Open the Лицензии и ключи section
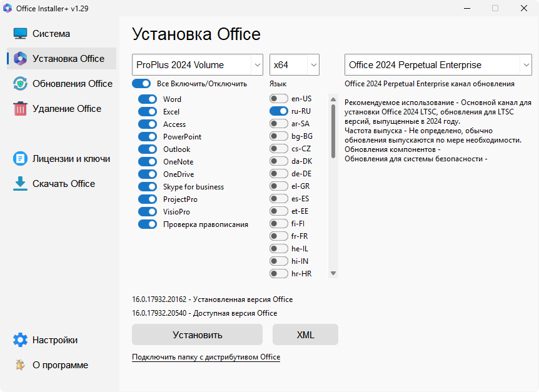This screenshot has width=539, height=392. coord(71,159)
